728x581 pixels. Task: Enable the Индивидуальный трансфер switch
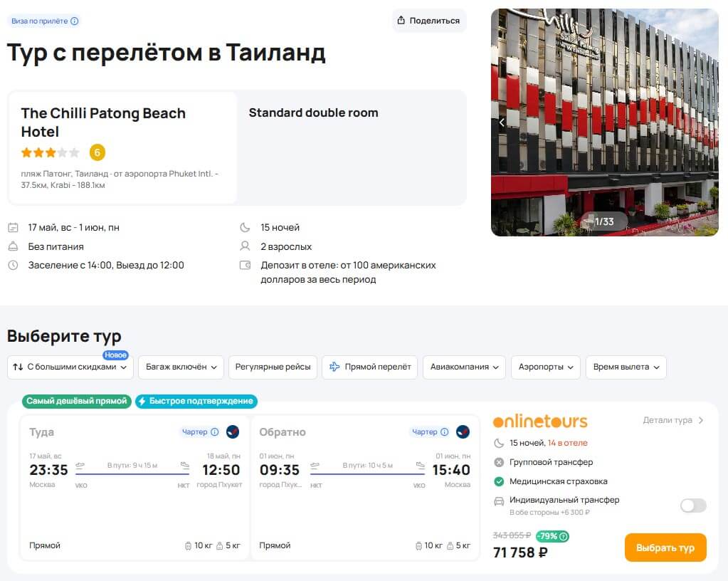point(693,506)
